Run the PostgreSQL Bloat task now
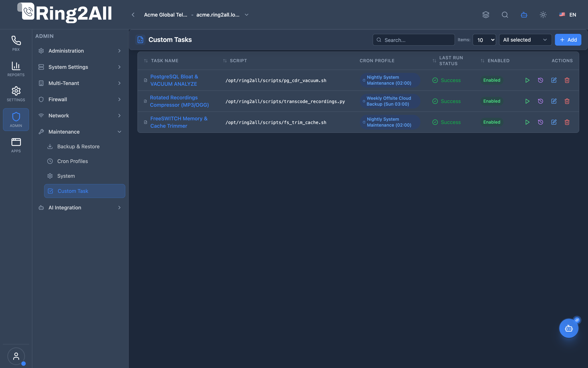The image size is (588, 368). pos(527,80)
